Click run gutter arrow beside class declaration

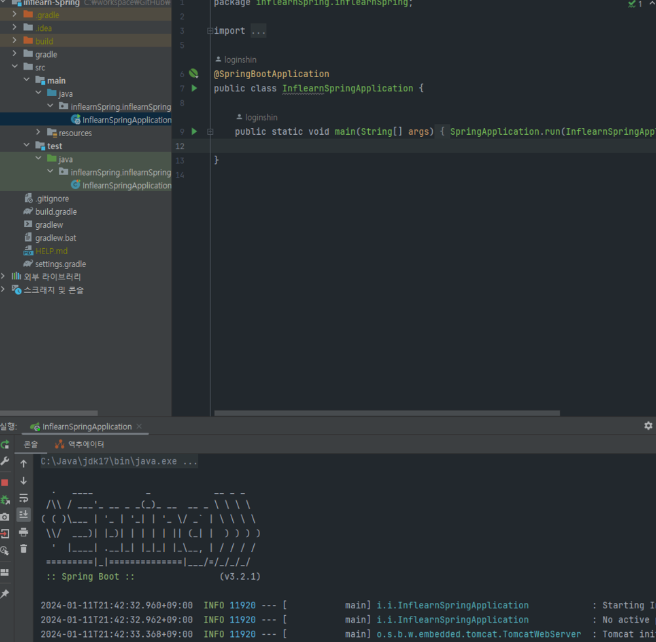coord(194,88)
